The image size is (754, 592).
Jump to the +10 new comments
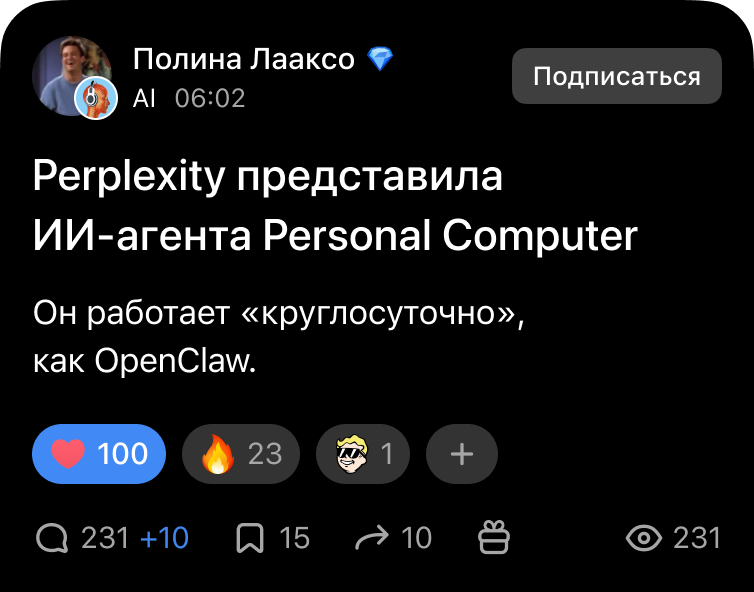164,538
